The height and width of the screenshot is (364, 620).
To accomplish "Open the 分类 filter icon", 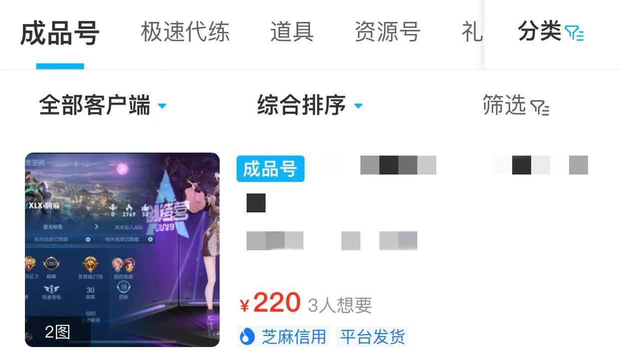I will [574, 33].
